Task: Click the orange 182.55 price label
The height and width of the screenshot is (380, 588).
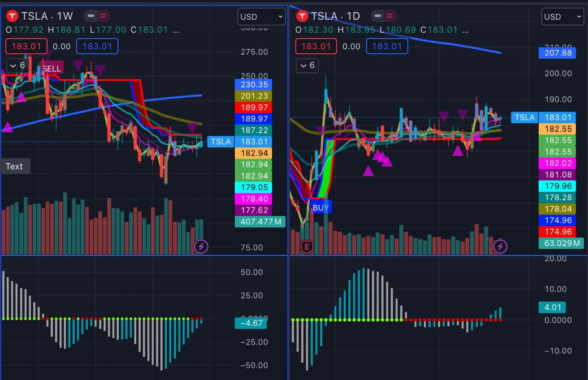Action: [558, 129]
